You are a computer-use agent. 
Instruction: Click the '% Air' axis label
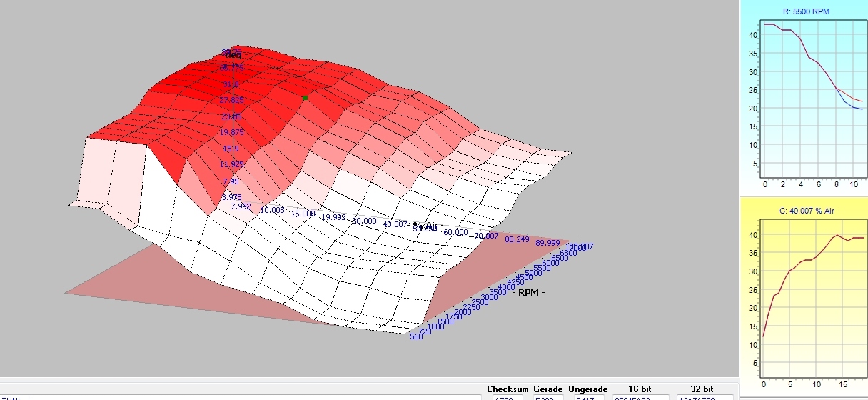425,225
